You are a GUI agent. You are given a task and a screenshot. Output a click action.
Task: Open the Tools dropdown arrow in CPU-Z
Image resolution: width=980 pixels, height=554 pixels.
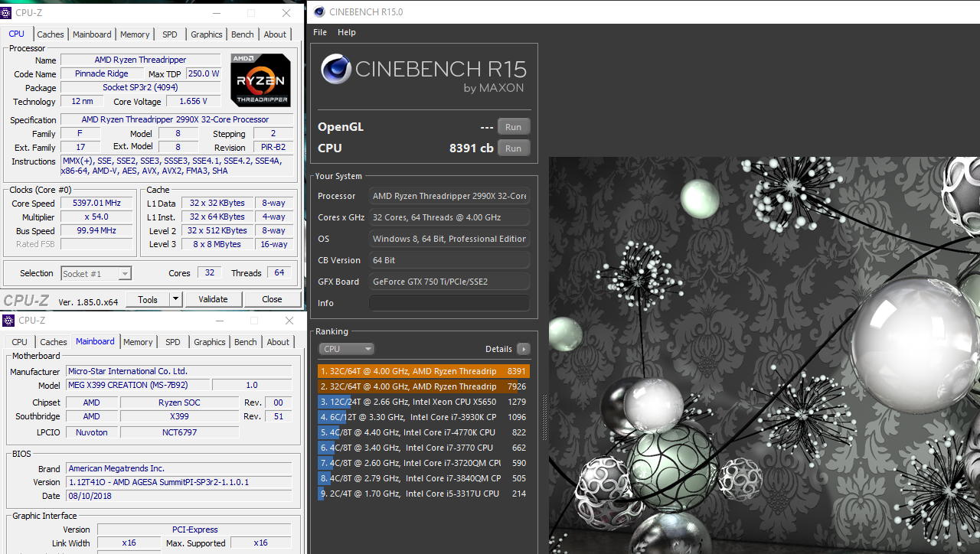pyautogui.click(x=175, y=299)
